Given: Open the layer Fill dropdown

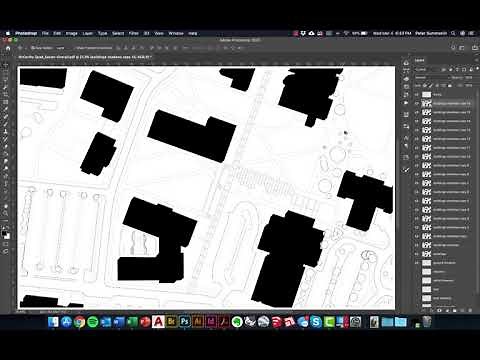Looking at the screenshot, I should pos(469,86).
